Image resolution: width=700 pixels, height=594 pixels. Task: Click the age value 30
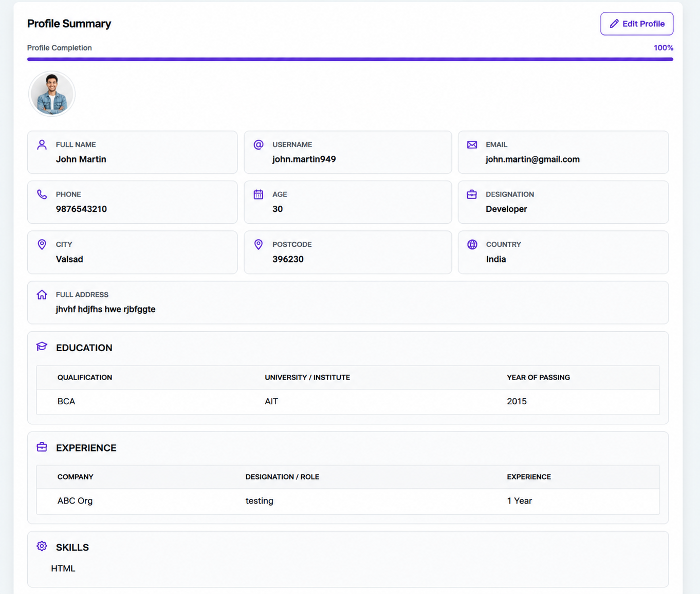tap(278, 209)
